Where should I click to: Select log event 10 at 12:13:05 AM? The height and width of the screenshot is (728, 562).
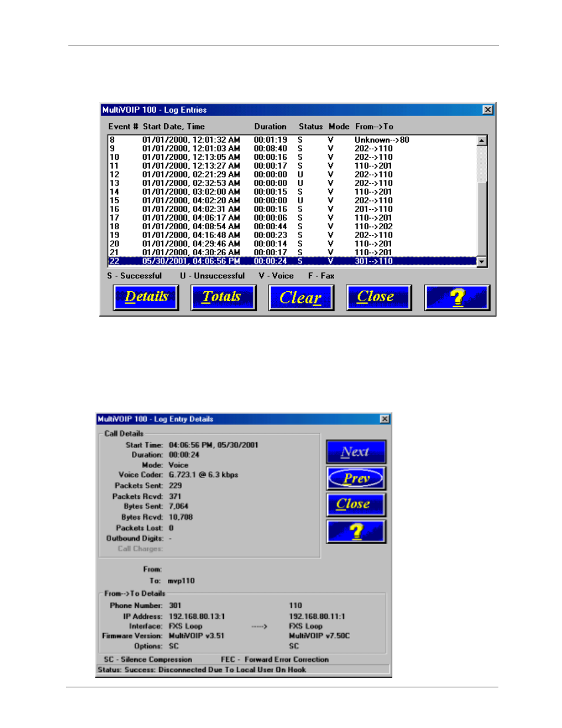(x=292, y=157)
